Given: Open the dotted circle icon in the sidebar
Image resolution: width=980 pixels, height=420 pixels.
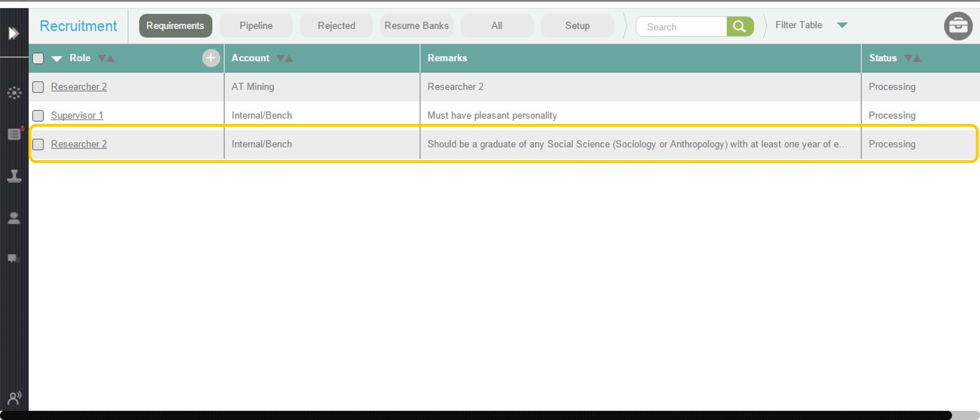Looking at the screenshot, I should [x=14, y=93].
